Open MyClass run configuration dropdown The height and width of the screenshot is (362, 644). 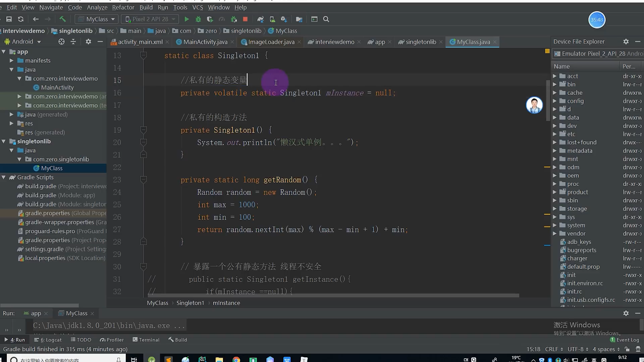97,19
